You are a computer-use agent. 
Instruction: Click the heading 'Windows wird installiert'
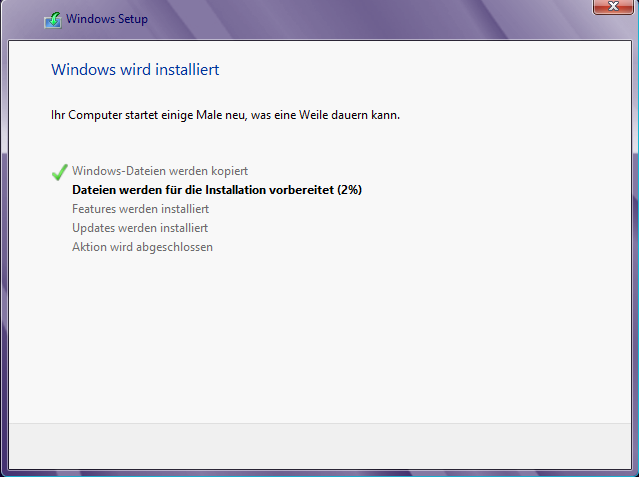[135, 70]
